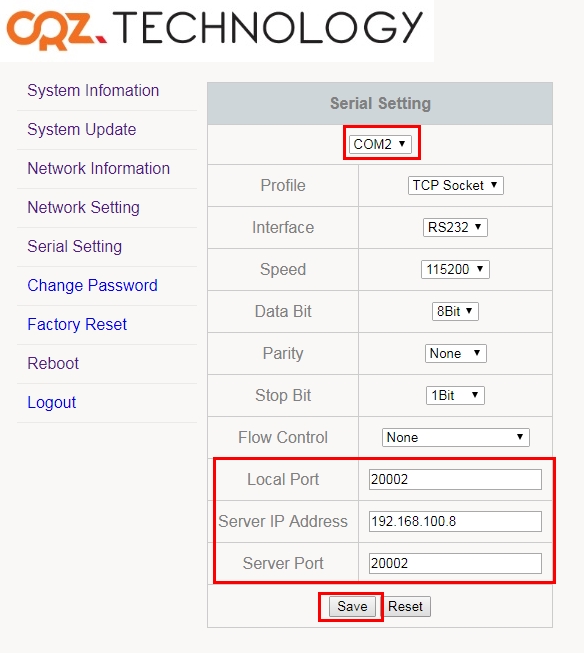Expand the Parity None dropdown
The width and height of the screenshot is (584, 653).
coord(455,354)
